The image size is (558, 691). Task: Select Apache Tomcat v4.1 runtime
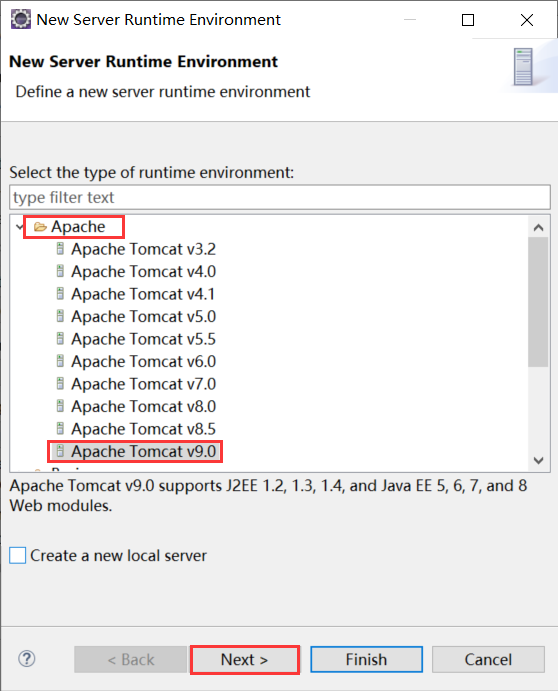(x=143, y=294)
